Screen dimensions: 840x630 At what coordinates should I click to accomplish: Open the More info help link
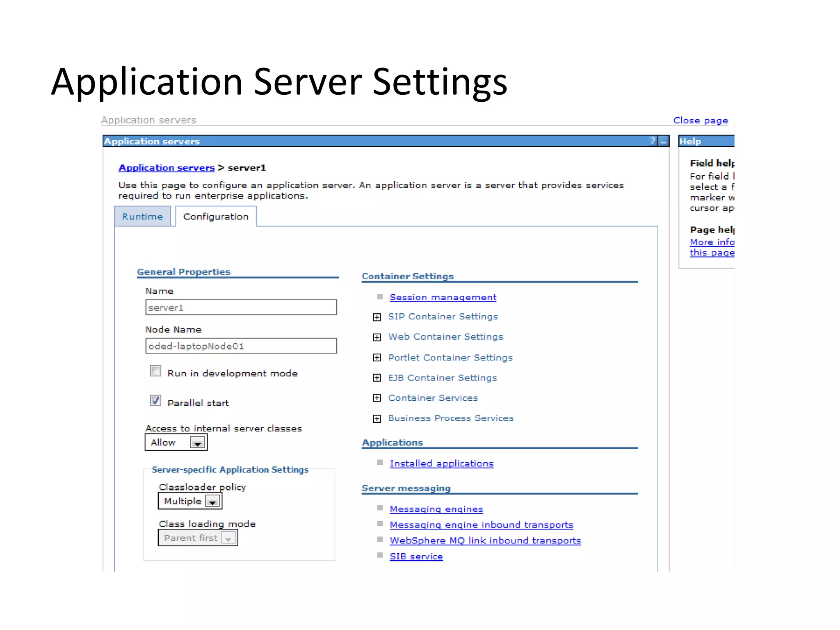click(x=712, y=247)
